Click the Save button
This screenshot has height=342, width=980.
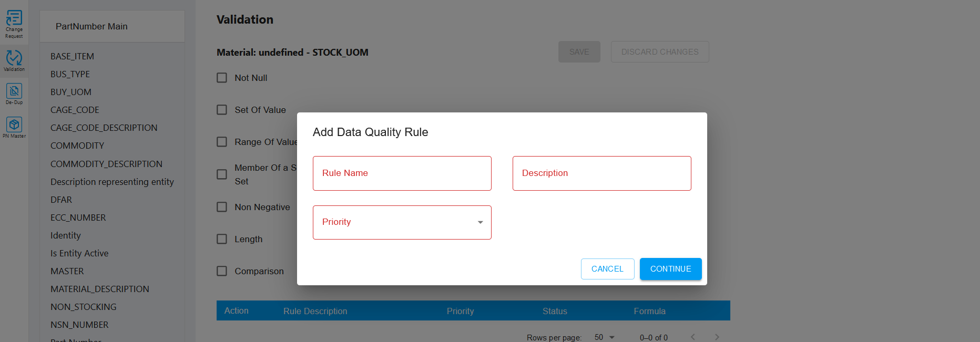579,52
